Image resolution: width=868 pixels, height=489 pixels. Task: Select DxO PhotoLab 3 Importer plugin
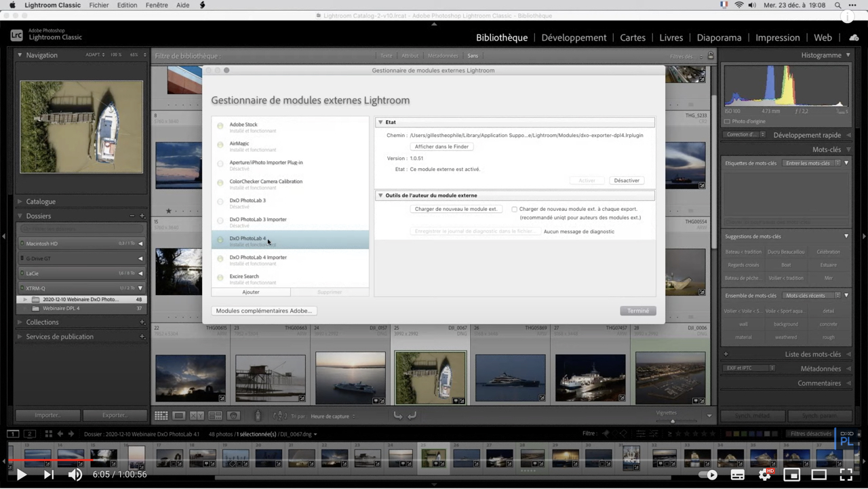290,221
